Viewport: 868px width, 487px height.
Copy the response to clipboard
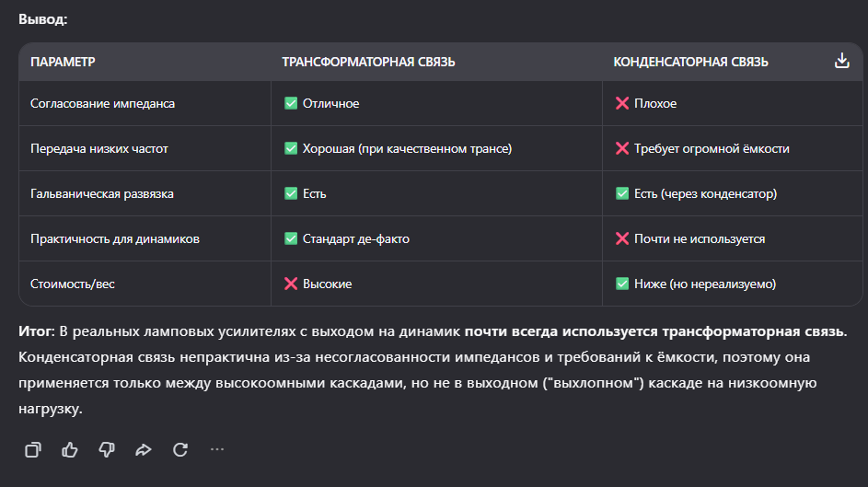click(x=33, y=449)
